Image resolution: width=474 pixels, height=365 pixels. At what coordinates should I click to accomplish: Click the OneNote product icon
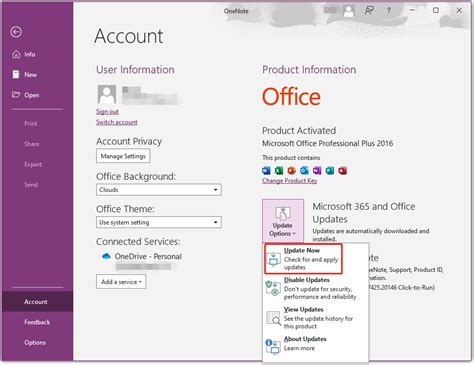pyautogui.click(x=317, y=171)
